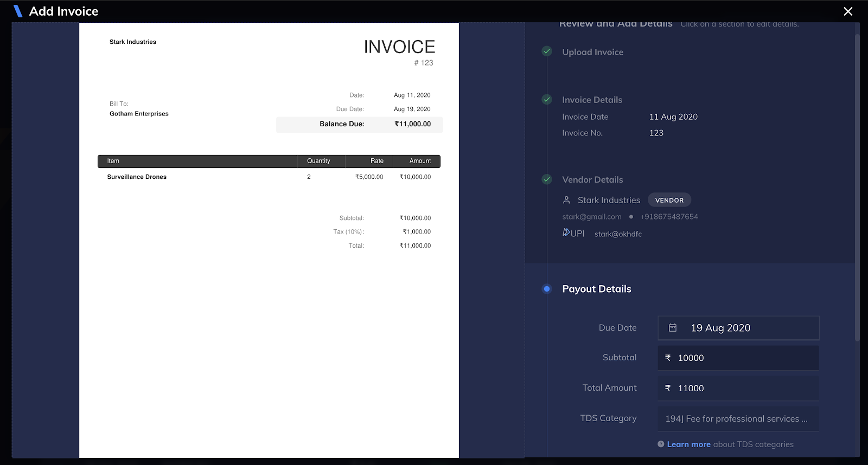Click the Total Amount input showing 11000
Viewport: 868px width, 465px height.
point(738,388)
